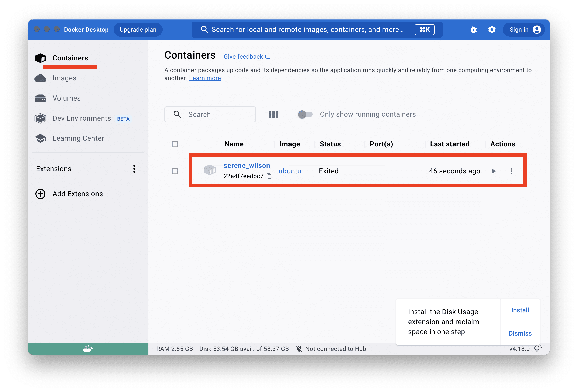The height and width of the screenshot is (392, 578).
Task: Click the Images cloud icon in sidebar
Action: point(40,78)
